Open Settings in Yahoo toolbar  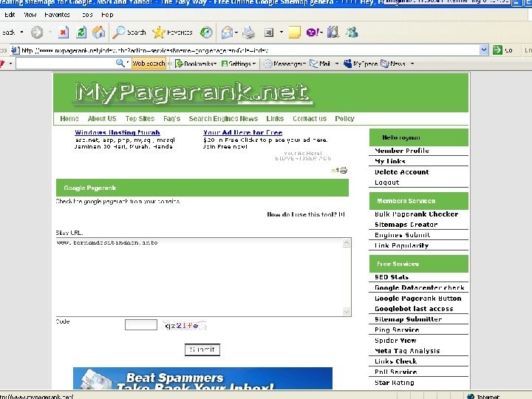(x=238, y=64)
